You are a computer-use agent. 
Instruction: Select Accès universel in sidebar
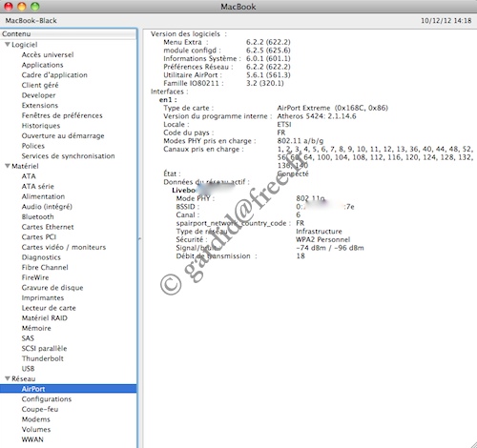click(48, 54)
